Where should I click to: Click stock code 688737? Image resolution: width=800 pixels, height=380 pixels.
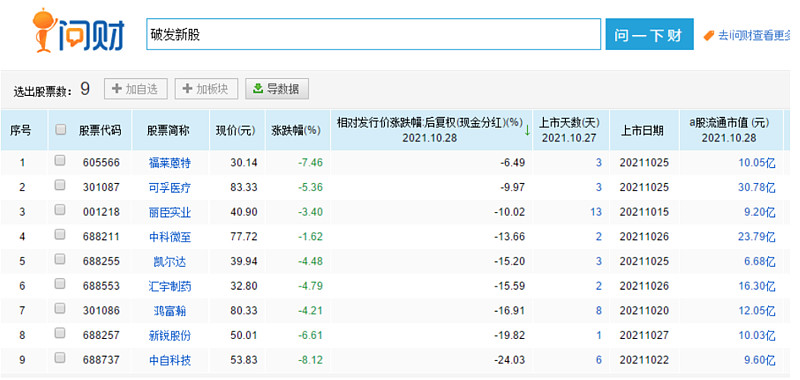tap(101, 360)
